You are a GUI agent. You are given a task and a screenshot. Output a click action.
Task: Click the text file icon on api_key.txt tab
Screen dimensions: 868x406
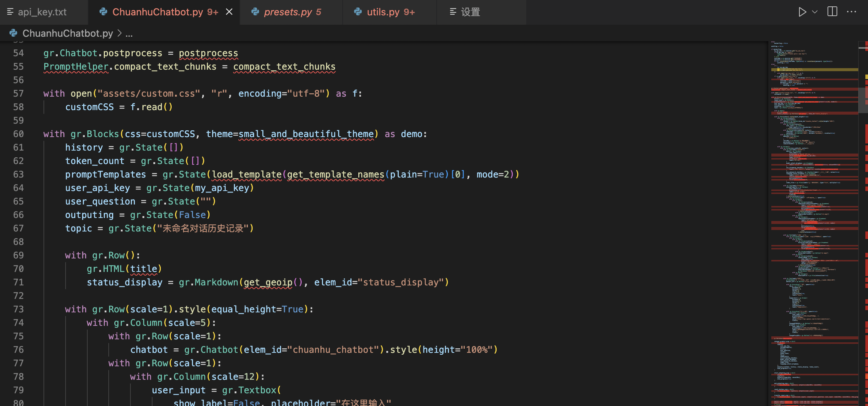10,12
